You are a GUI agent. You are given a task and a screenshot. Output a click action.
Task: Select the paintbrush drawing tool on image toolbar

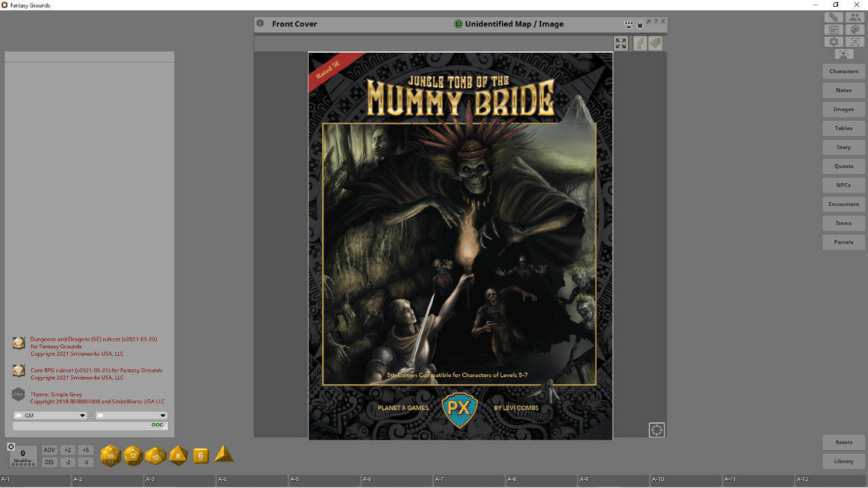[x=640, y=43]
